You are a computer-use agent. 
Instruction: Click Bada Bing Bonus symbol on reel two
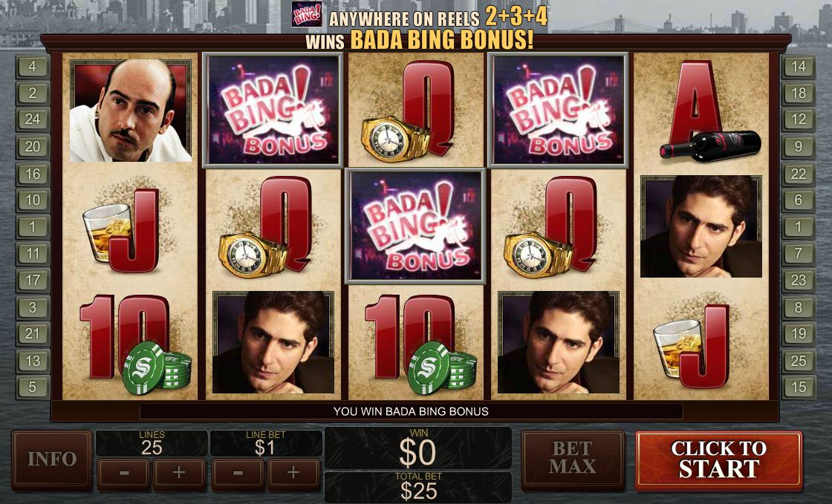[x=273, y=110]
